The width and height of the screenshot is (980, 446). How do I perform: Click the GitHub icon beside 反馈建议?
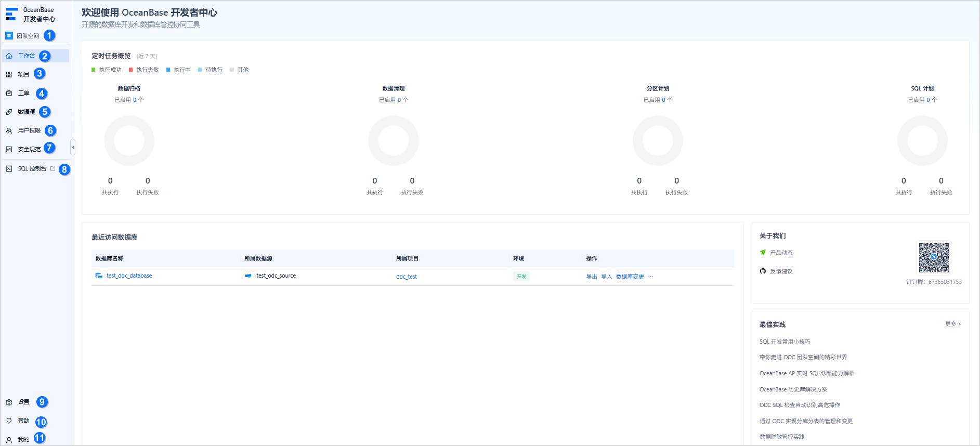(x=763, y=271)
